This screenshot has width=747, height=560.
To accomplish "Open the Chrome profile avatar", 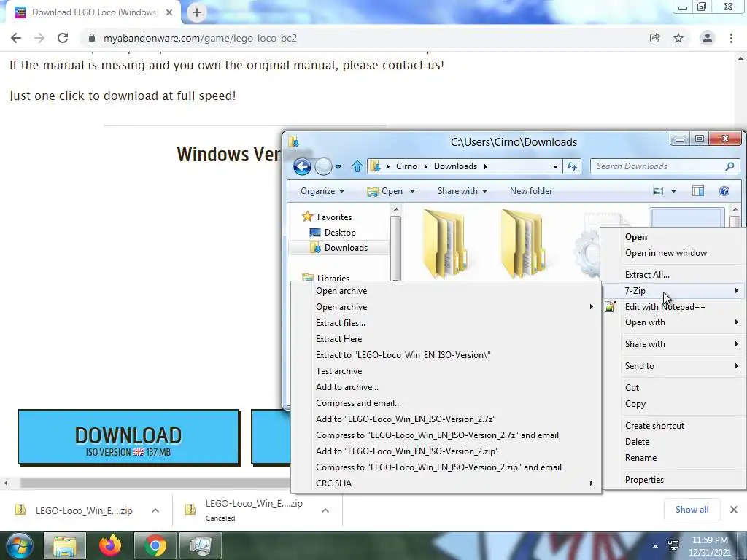I will 708,38.
